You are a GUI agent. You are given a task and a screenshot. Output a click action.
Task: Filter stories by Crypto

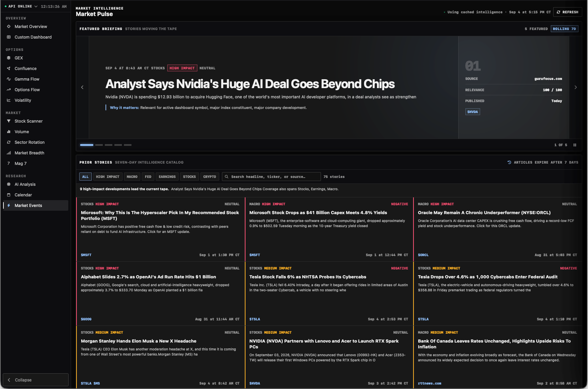coord(210,177)
